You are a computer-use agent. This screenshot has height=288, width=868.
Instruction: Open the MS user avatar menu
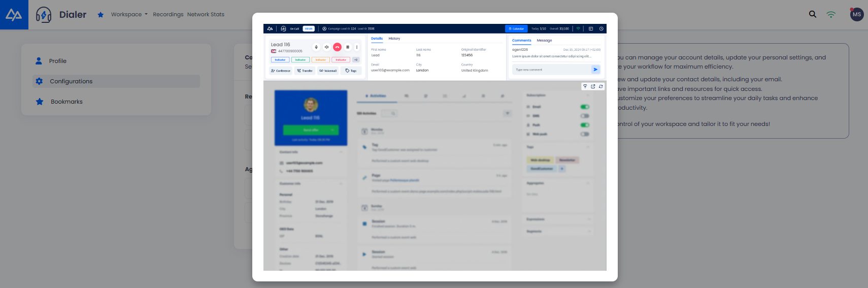[x=857, y=14]
